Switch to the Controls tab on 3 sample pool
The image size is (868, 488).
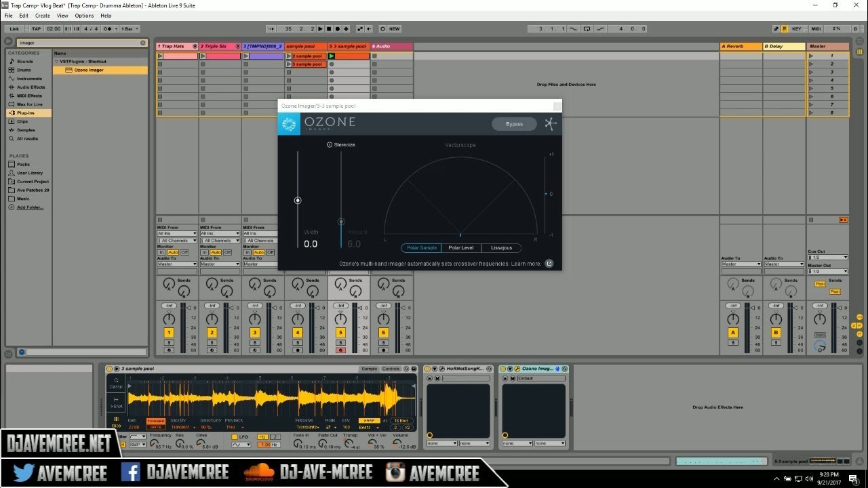(x=391, y=369)
